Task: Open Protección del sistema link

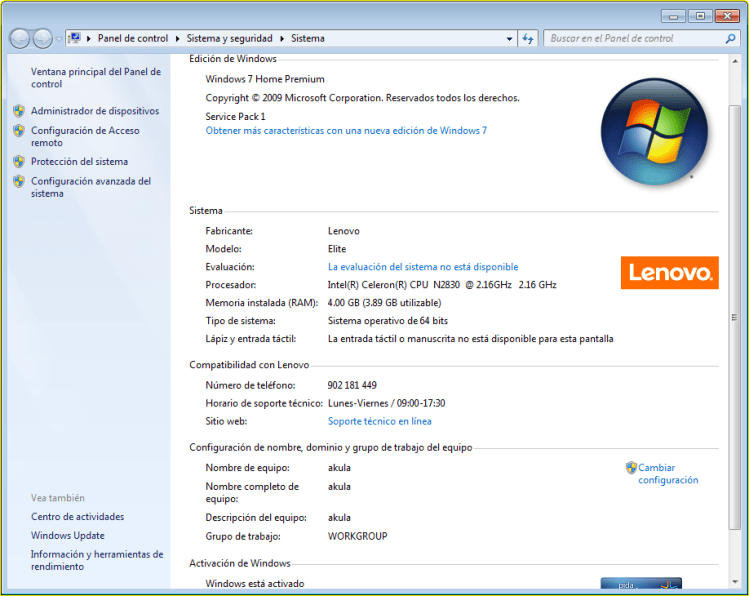Action: coord(79,161)
